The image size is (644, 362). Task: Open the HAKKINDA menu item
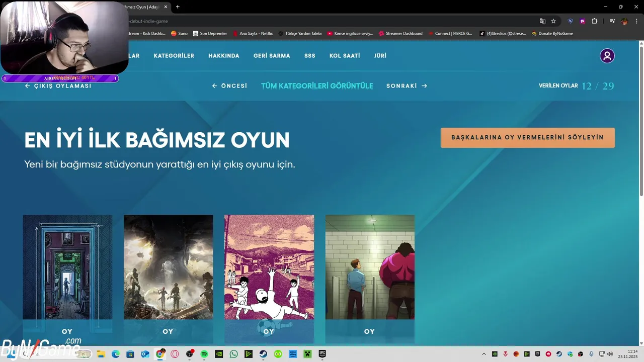click(x=224, y=56)
